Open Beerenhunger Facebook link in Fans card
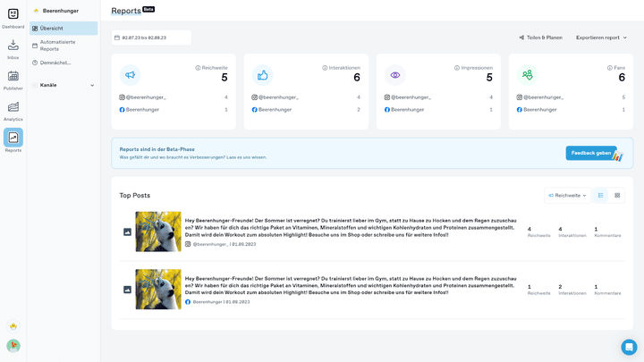This screenshot has width=644, height=362. [540, 110]
